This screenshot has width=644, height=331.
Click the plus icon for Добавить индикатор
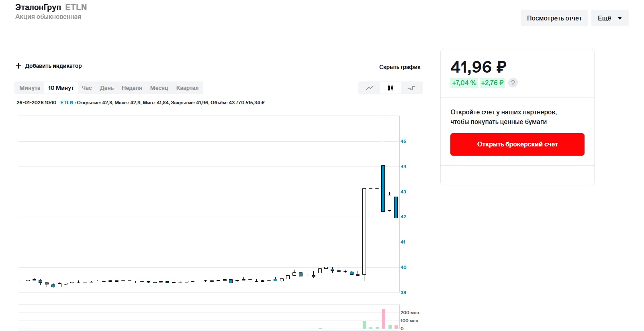coord(18,66)
